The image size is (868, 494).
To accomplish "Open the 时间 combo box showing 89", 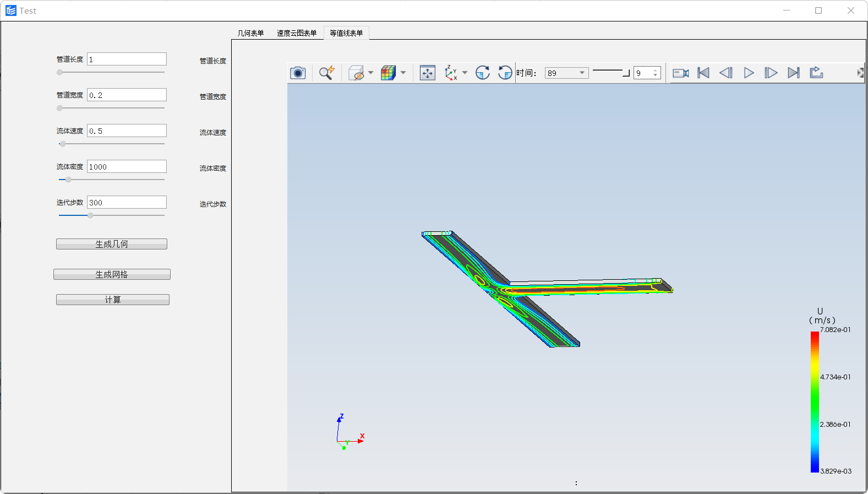I will coord(567,73).
